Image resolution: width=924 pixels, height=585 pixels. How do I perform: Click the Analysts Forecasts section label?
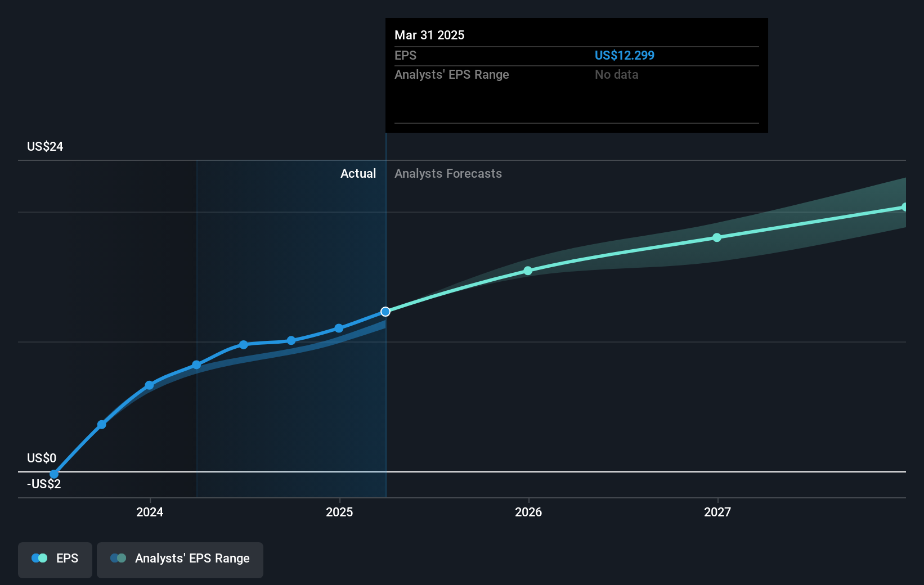[x=448, y=173]
